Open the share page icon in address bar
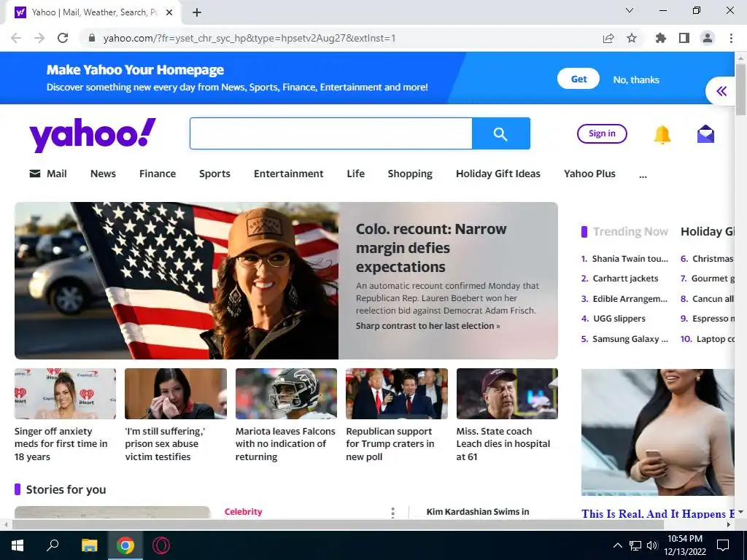Image resolution: width=747 pixels, height=560 pixels. 608,38
